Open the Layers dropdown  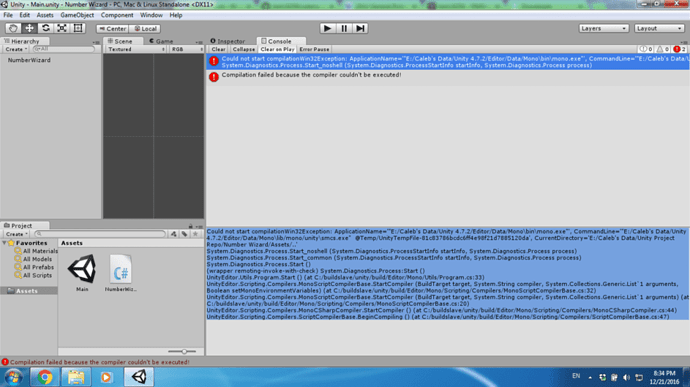[603, 28]
